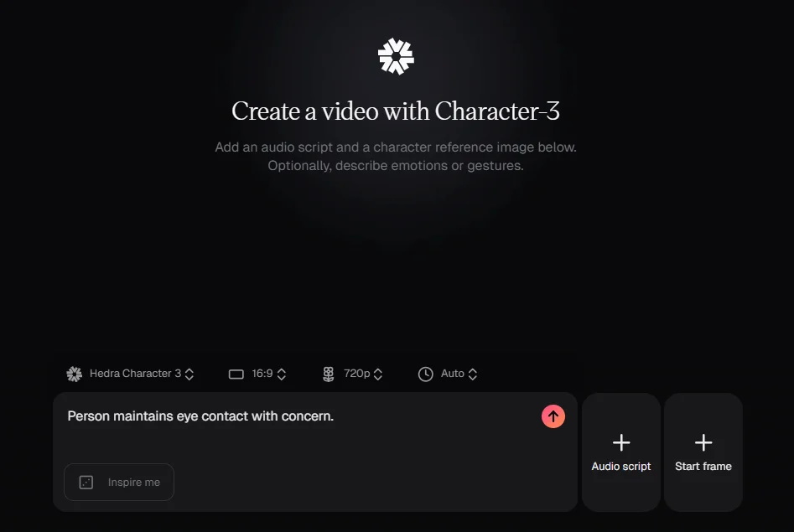Image resolution: width=794 pixels, height=532 pixels.
Task: Click the Hedra Character 3 model icon
Action: [x=75, y=374]
